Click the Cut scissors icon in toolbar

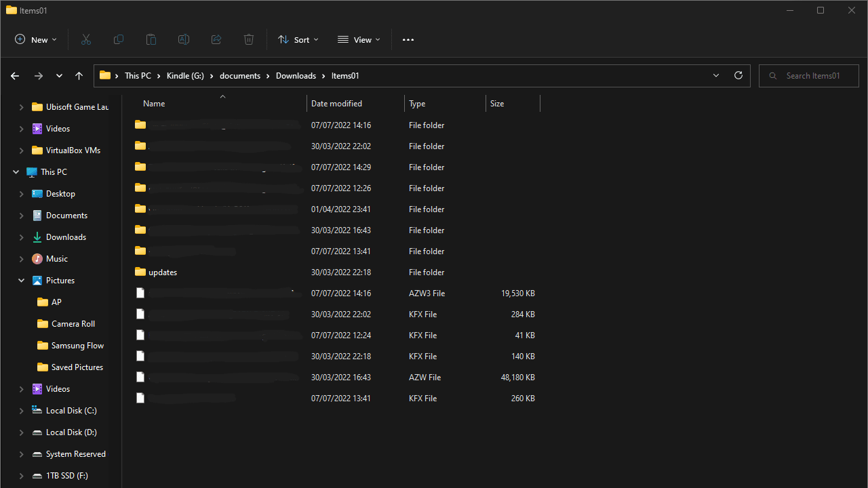pos(86,40)
